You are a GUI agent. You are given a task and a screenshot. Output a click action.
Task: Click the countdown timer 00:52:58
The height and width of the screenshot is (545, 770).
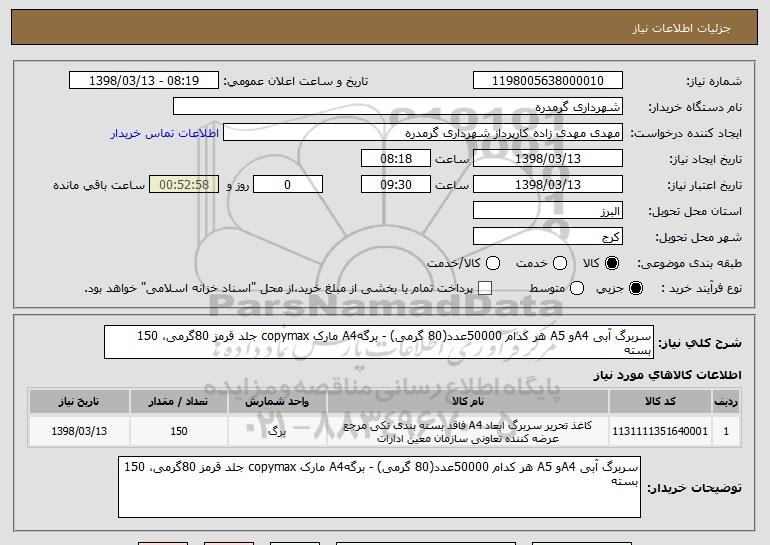tap(184, 185)
